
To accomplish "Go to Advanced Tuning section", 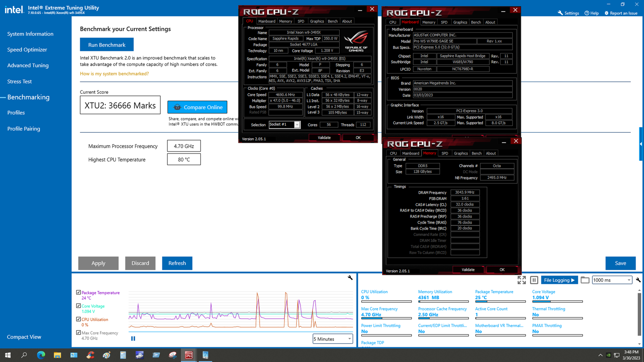I will 28,65.
